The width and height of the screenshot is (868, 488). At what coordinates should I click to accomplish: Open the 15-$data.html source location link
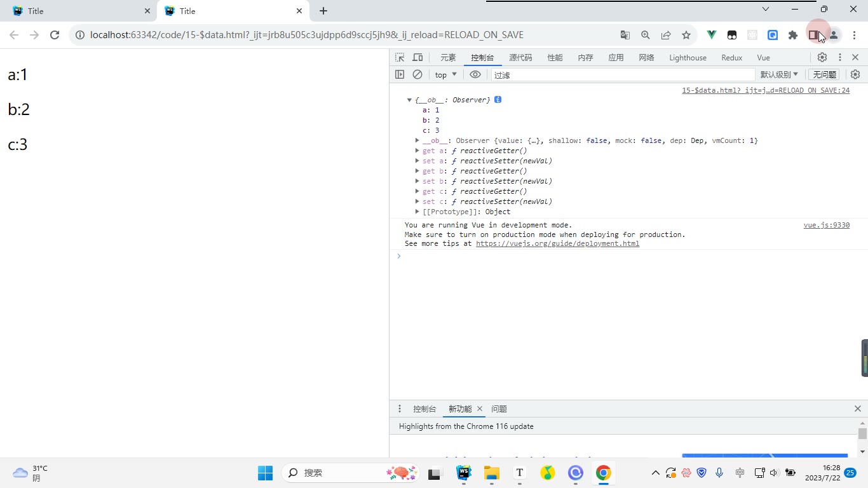pos(766,90)
